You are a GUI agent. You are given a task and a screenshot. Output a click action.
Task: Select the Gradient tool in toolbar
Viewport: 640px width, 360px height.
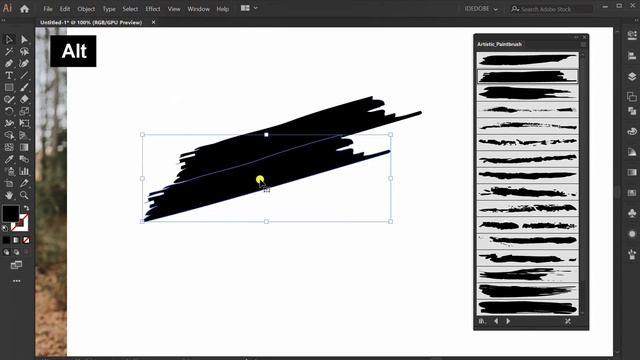coord(24,147)
